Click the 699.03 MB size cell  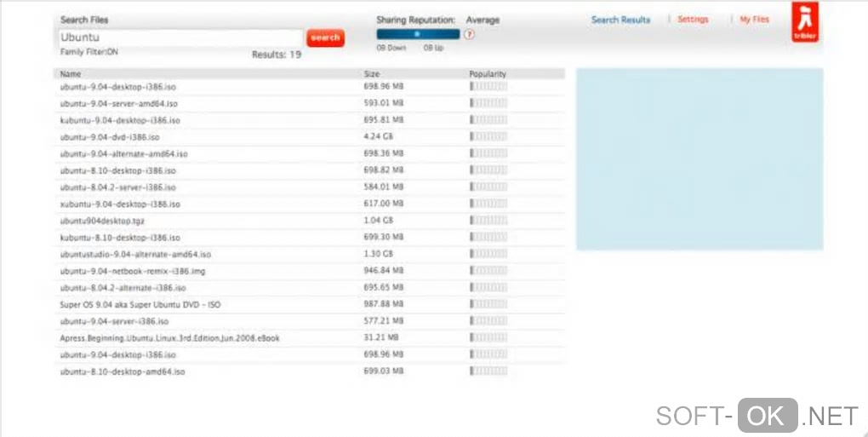coord(384,371)
